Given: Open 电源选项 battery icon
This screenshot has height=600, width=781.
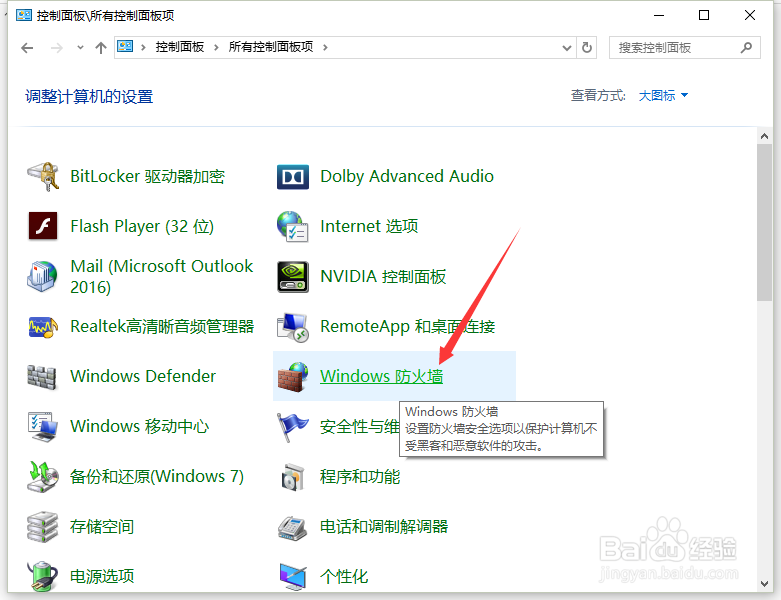Looking at the screenshot, I should pos(42,576).
